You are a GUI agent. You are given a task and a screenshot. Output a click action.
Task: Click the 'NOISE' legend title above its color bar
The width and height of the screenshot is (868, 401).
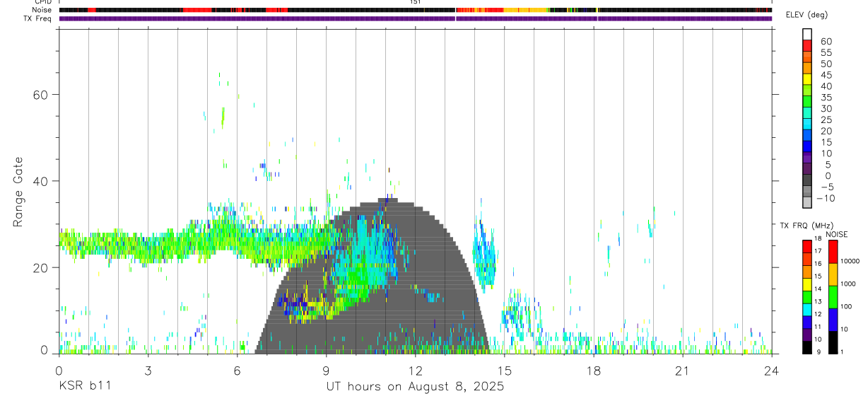coord(836,234)
